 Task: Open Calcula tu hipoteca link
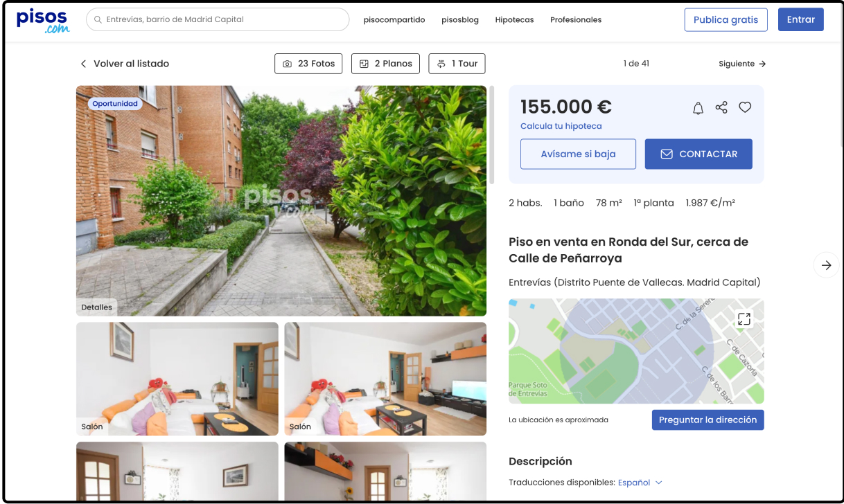click(x=561, y=126)
